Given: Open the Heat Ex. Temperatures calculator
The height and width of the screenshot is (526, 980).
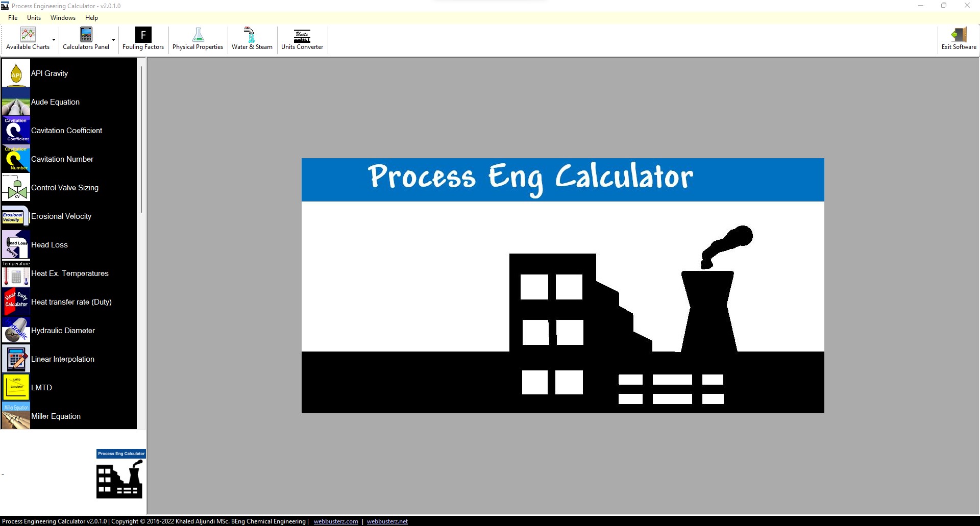Looking at the screenshot, I should coord(69,273).
